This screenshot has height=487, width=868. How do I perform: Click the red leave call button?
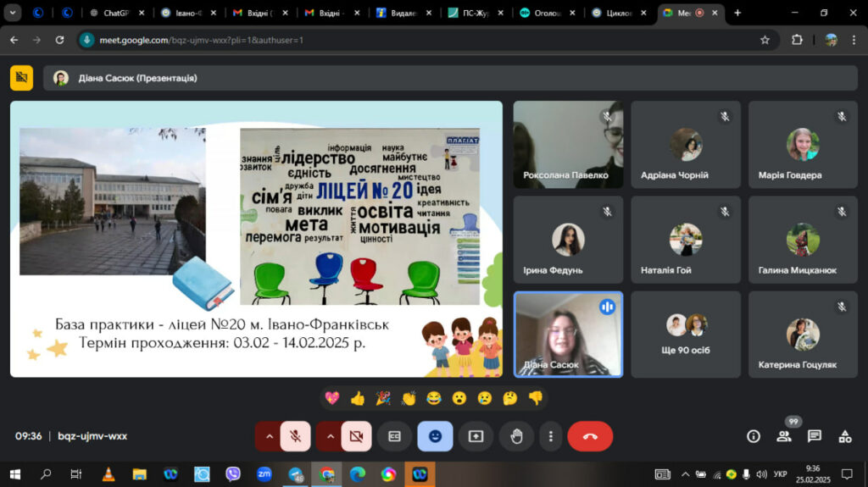pos(590,436)
